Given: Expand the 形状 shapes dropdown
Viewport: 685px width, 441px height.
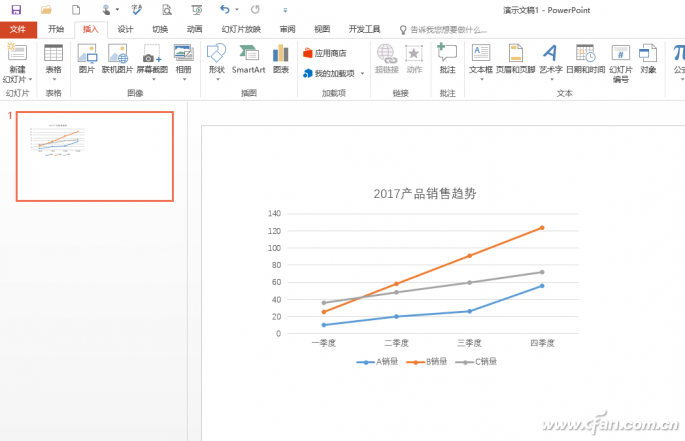Looking at the screenshot, I should click(x=217, y=80).
